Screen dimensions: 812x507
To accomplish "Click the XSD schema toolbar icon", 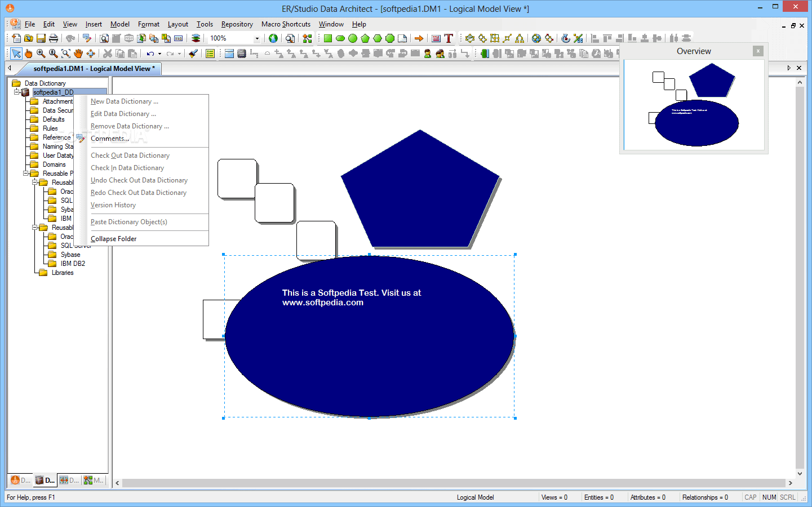I will click(179, 38).
